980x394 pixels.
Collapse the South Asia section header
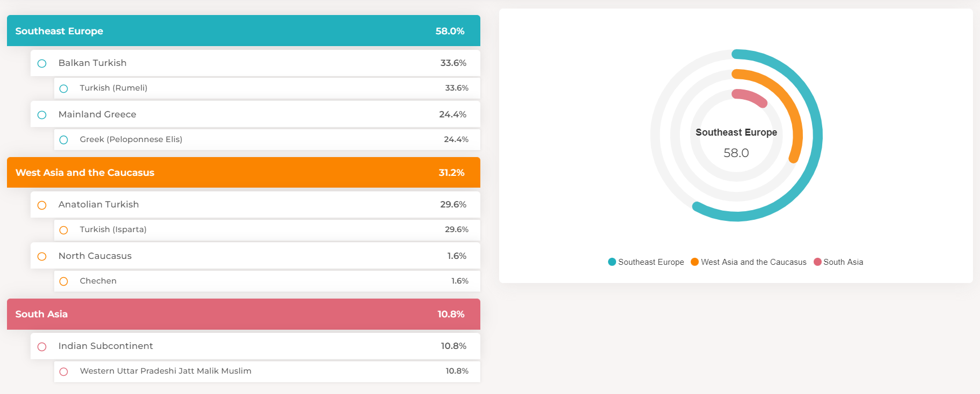tap(243, 314)
